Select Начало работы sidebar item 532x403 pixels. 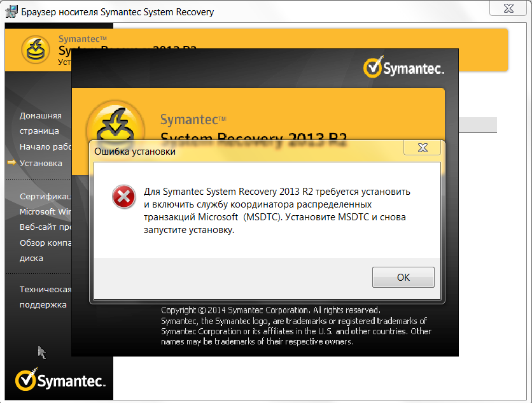[45, 147]
